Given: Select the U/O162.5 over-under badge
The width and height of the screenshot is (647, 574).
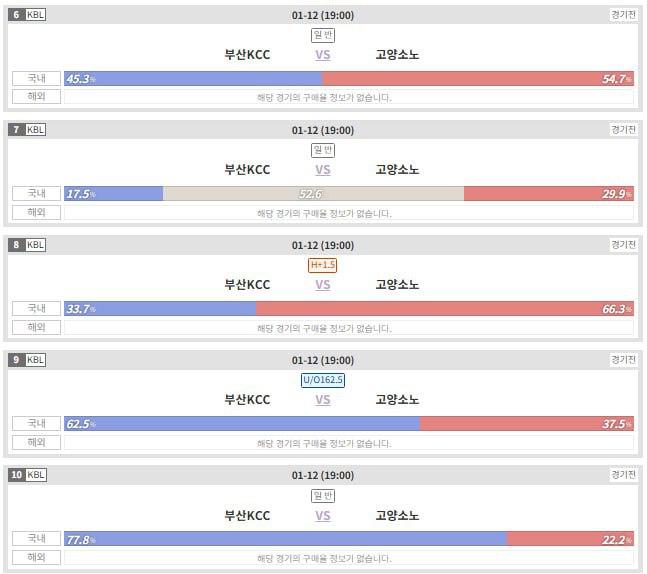Looking at the screenshot, I should coord(322,380).
